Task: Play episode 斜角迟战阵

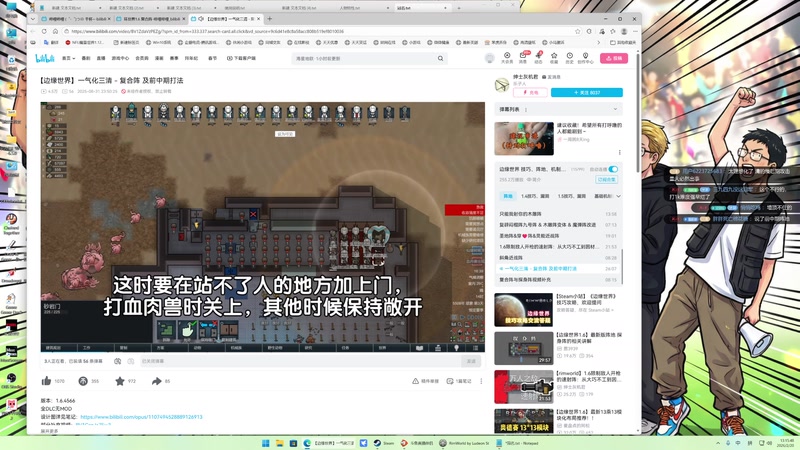Action: (558, 258)
